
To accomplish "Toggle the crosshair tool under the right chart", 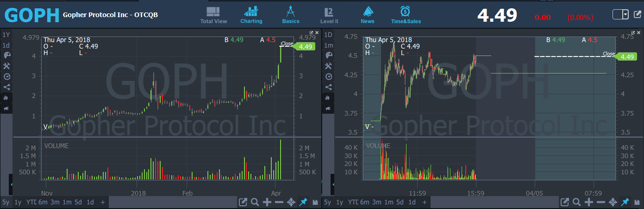I will click(x=613, y=202).
